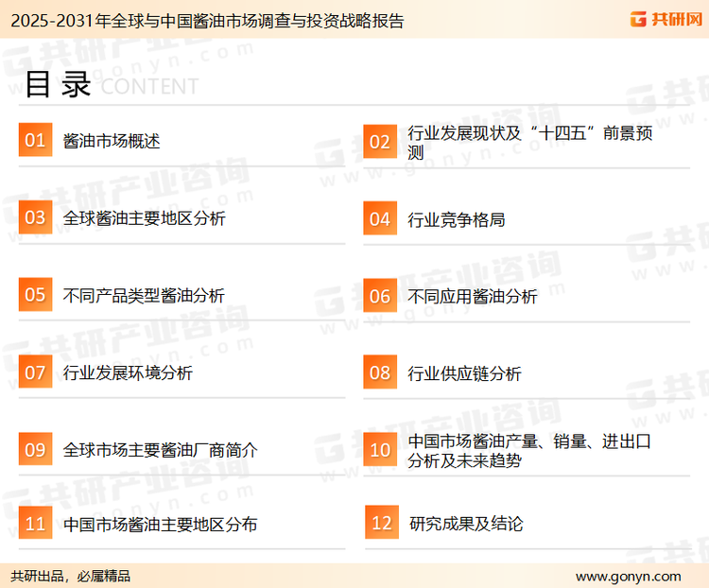This screenshot has width=709, height=588.
Task: Open chapter 酱油市场概述
Action: (x=112, y=142)
